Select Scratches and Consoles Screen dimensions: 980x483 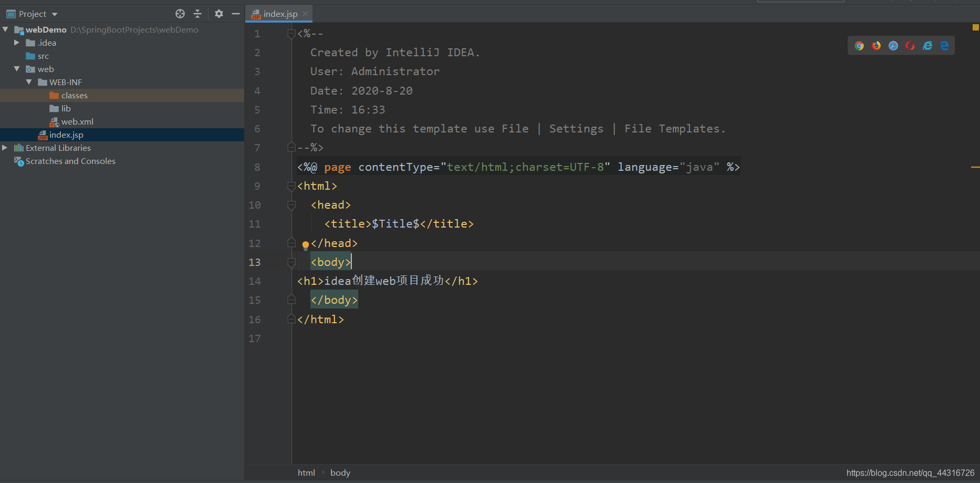[70, 161]
